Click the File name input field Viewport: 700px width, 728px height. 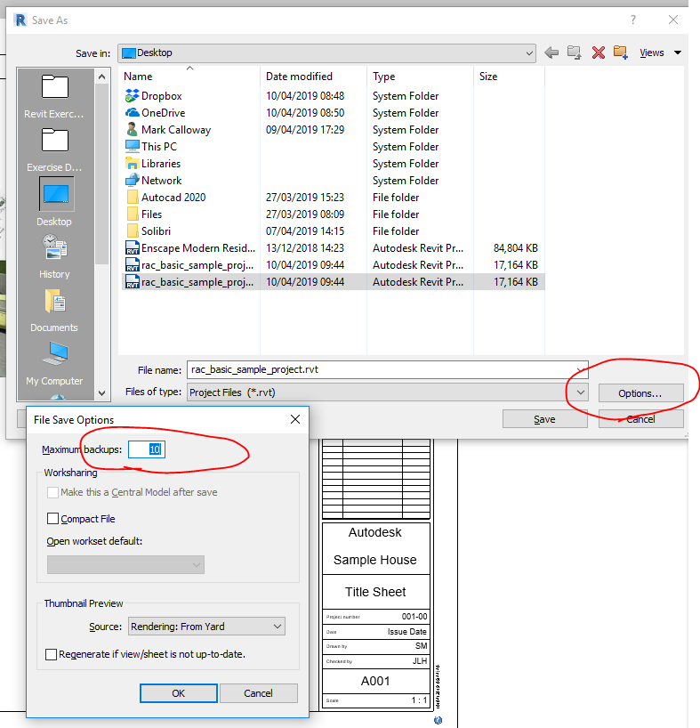(387, 369)
